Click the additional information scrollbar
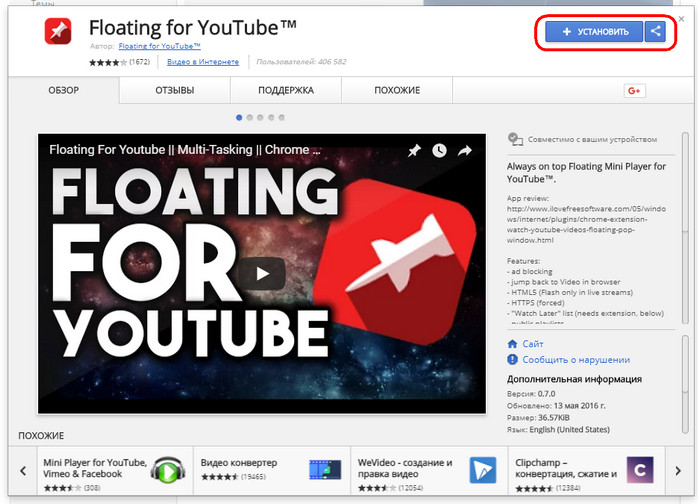700x504 pixels. 685,384
